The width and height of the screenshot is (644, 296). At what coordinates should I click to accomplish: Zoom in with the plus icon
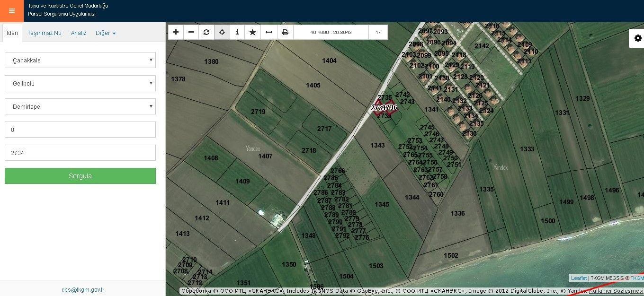176,32
